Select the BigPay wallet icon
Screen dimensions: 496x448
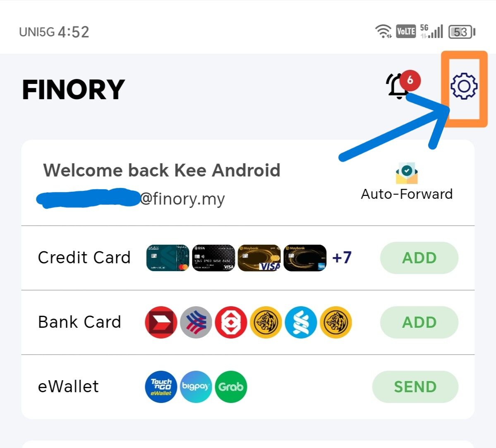coord(196,387)
